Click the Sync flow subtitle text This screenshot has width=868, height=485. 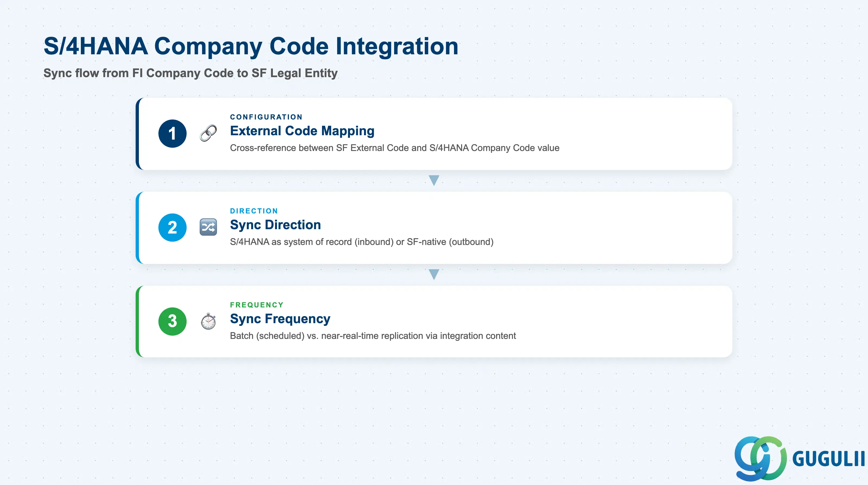pos(190,73)
